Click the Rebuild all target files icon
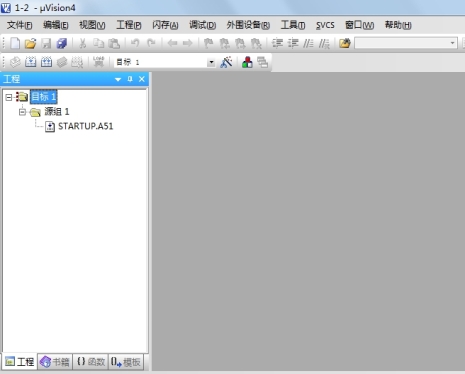Screen dimensions: 465x374 pyautogui.click(x=46, y=62)
